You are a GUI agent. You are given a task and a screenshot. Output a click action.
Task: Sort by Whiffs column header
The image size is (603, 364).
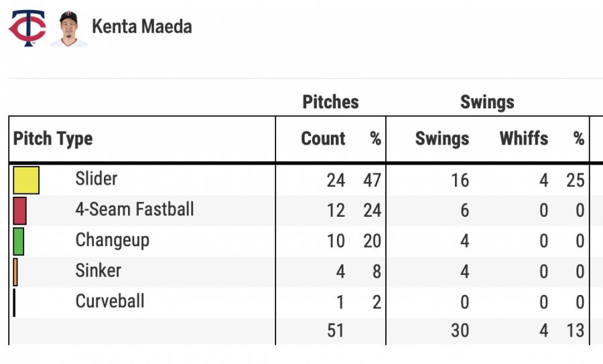[x=523, y=139]
